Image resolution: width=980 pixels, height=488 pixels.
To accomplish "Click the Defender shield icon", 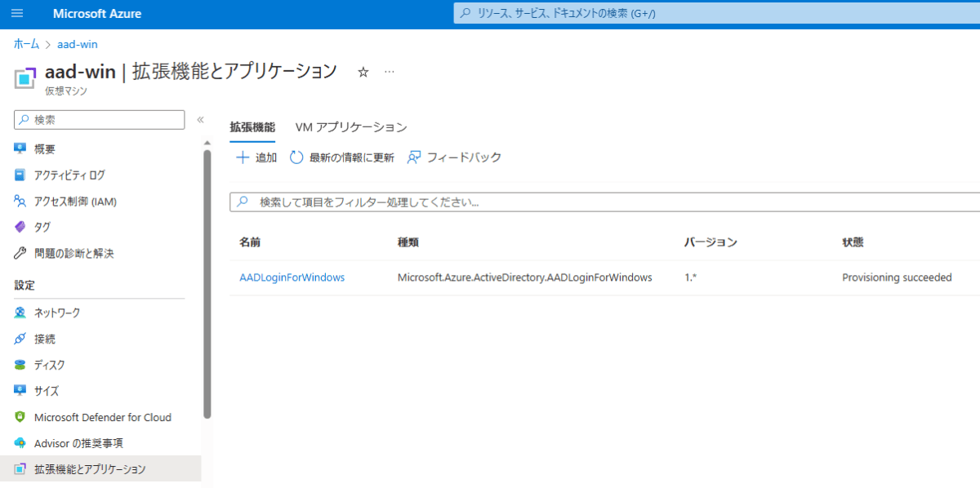I will pyautogui.click(x=20, y=417).
